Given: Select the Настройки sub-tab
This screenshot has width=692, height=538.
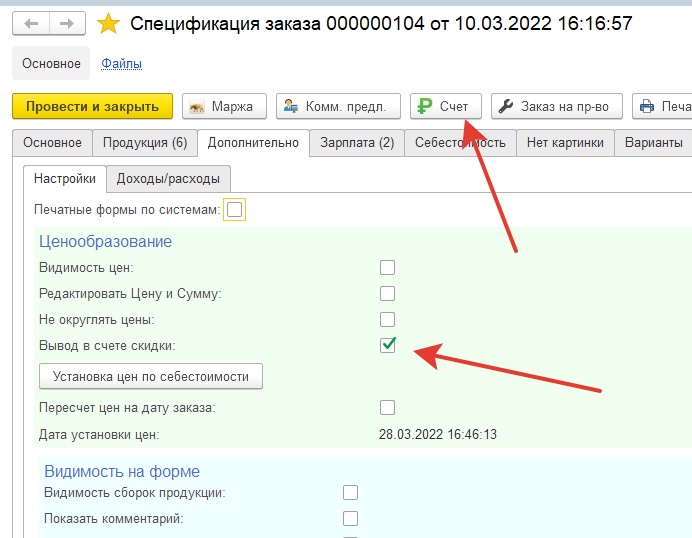Looking at the screenshot, I should pyautogui.click(x=65, y=179).
